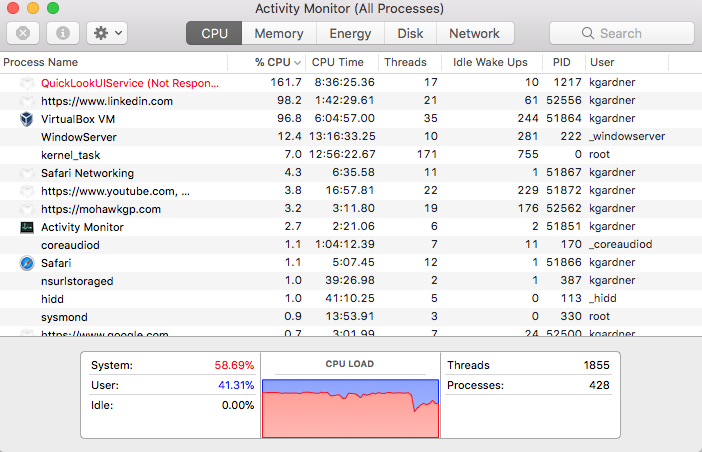Switch to the Disk tab
This screenshot has height=452, width=702.
tap(410, 33)
